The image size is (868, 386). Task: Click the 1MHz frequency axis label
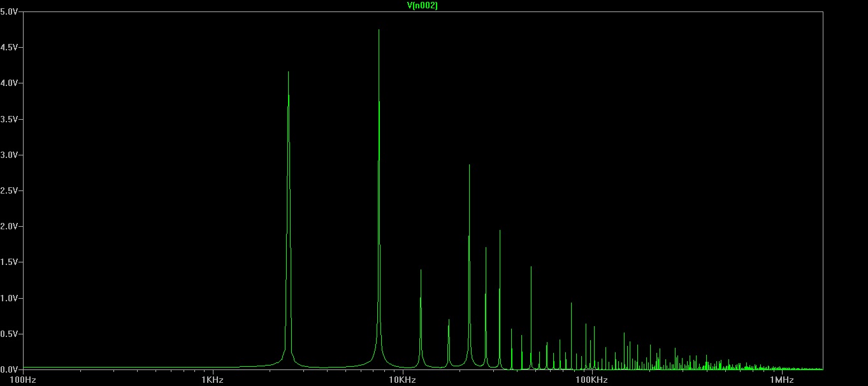tap(781, 380)
